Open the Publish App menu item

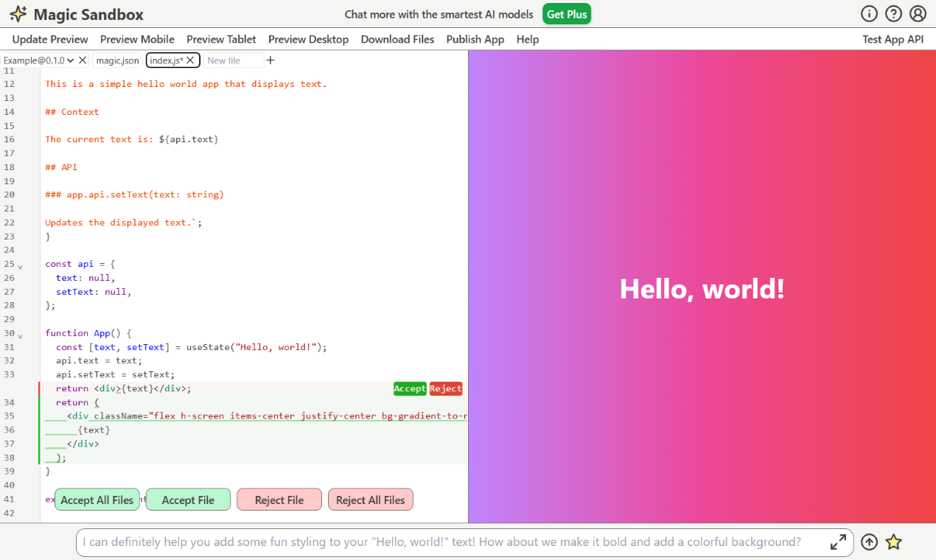coord(475,39)
